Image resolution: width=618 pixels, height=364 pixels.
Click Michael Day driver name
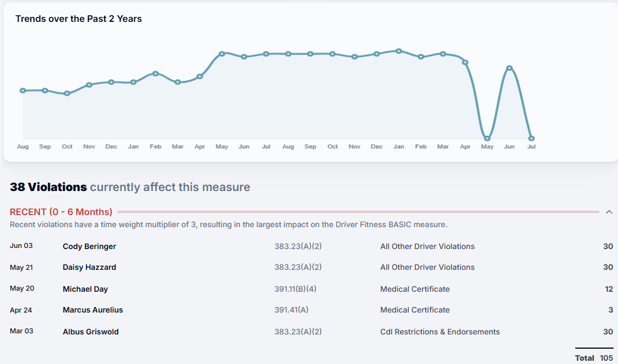click(86, 289)
